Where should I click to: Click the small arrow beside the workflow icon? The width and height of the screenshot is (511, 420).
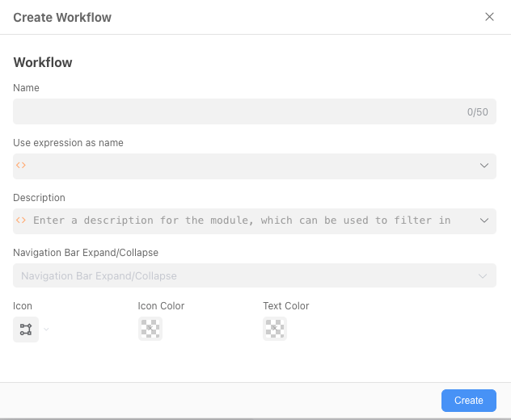[x=46, y=329]
